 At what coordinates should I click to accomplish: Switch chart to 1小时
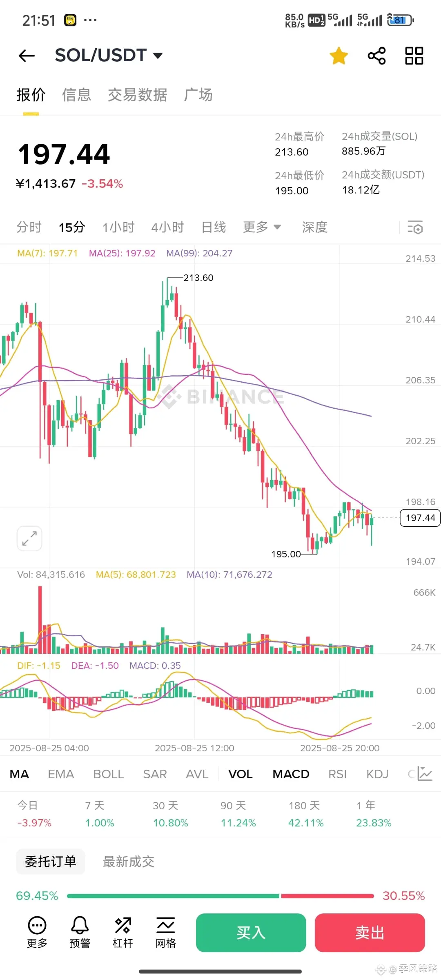118,227
